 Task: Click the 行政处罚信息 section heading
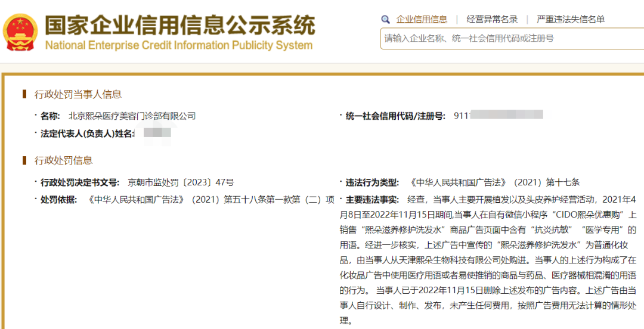coord(64,160)
